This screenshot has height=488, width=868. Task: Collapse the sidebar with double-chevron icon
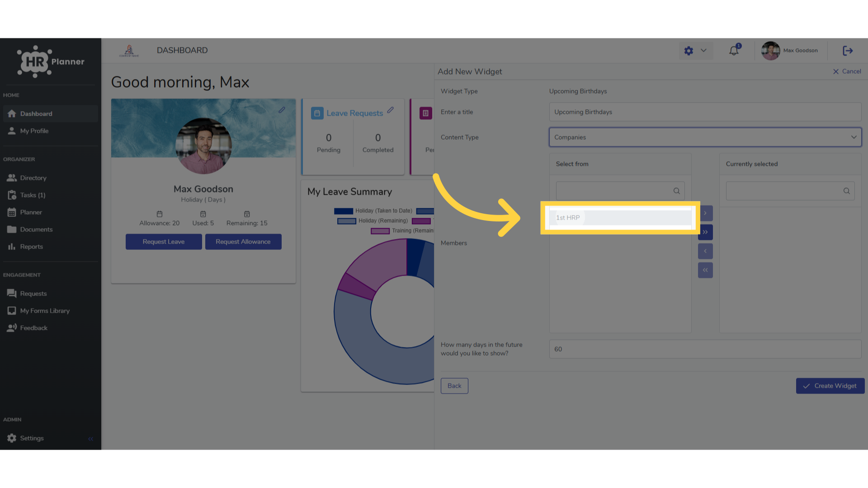click(90, 438)
